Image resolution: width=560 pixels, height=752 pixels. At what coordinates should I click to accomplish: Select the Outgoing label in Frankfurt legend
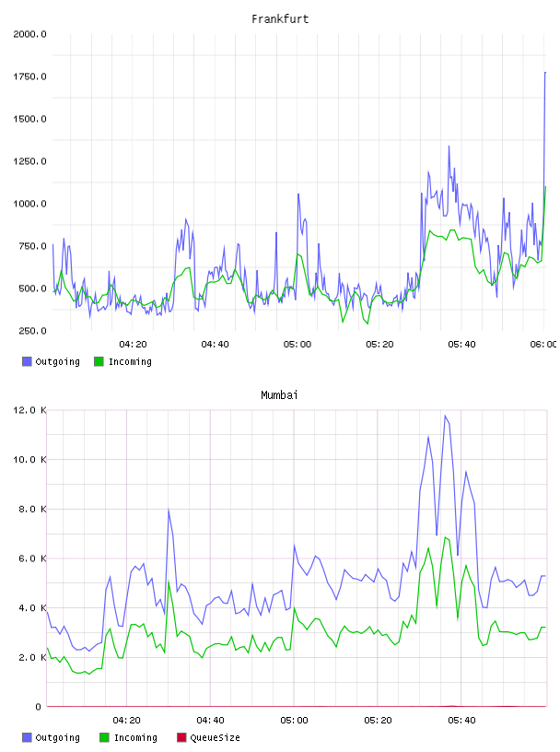(x=57, y=361)
